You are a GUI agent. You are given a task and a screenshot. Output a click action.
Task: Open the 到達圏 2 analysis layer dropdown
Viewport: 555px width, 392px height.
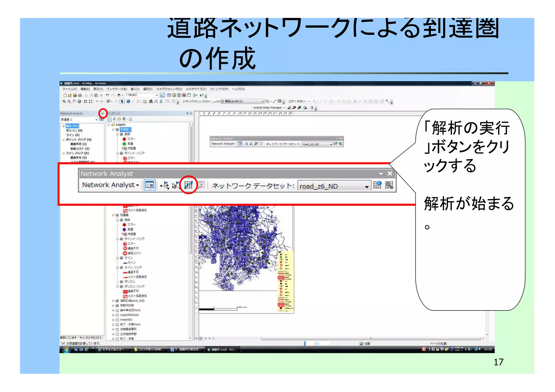96,120
